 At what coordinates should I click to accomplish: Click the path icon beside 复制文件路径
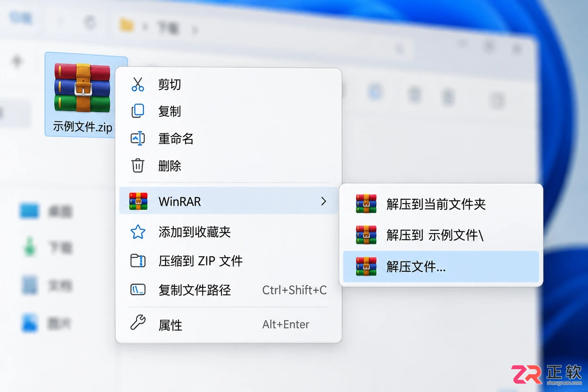[x=138, y=290]
